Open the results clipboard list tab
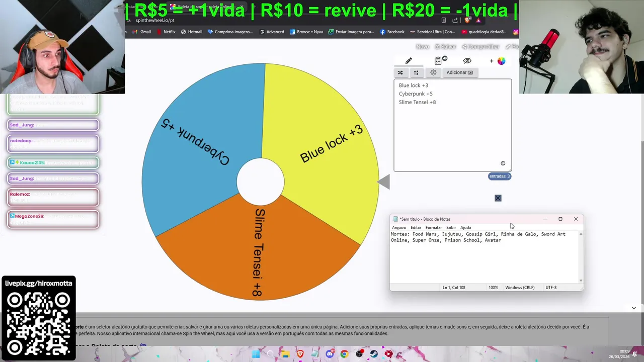Image resolution: width=644 pixels, height=362 pixels. pyautogui.click(x=438, y=61)
